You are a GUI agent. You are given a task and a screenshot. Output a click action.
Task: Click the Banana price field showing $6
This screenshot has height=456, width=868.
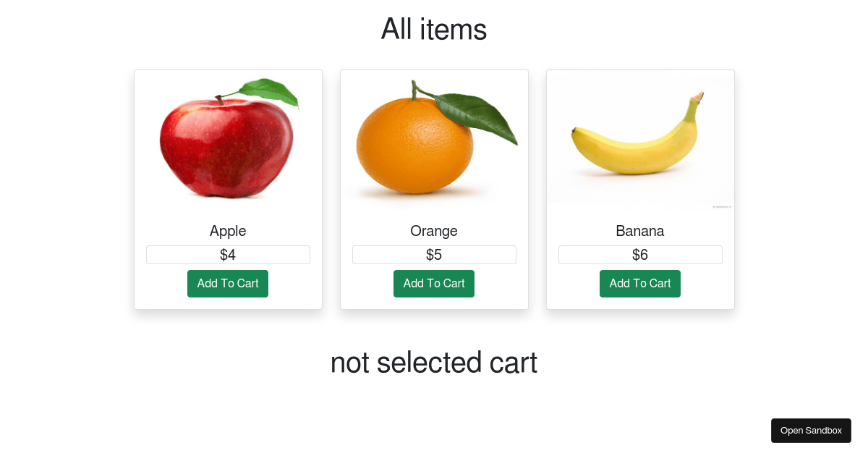pos(640,254)
